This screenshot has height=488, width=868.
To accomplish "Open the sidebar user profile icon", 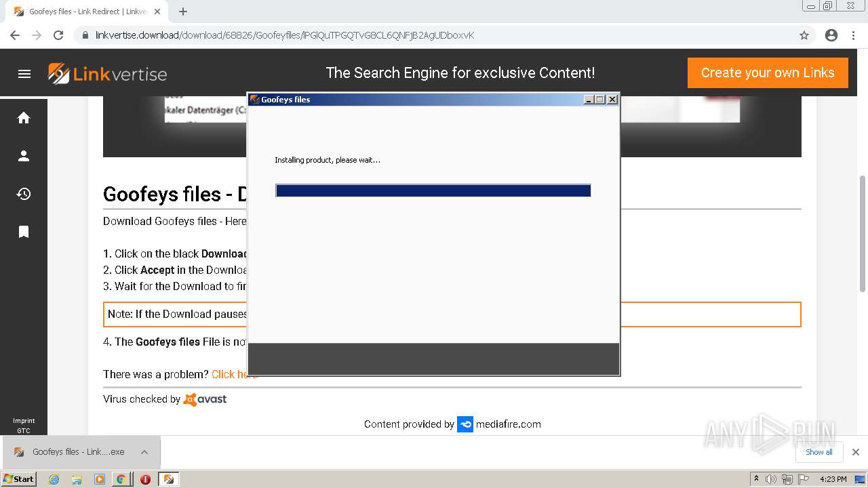I will coord(24,156).
